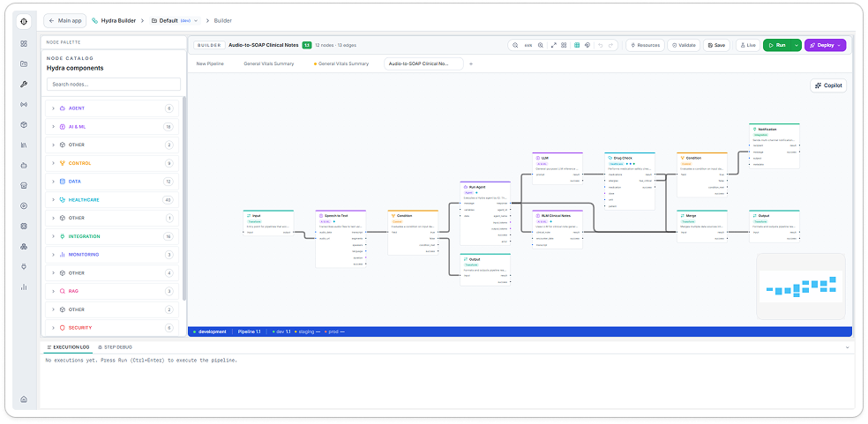Screen dimensions: 868x424
Task: Toggle the teal grid icon in toolbar
Action: 577,45
